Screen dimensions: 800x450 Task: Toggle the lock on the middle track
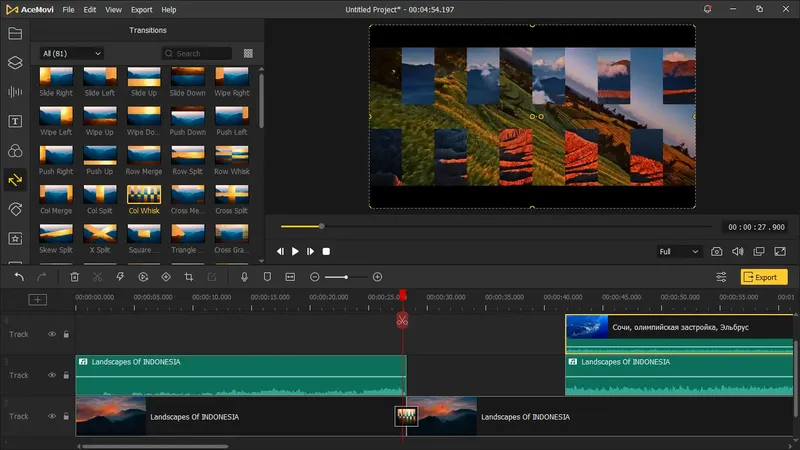(x=66, y=375)
